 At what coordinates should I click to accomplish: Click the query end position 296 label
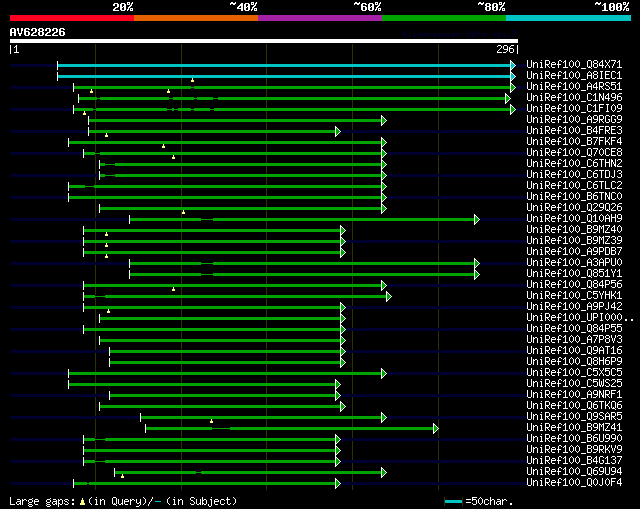pyautogui.click(x=505, y=49)
